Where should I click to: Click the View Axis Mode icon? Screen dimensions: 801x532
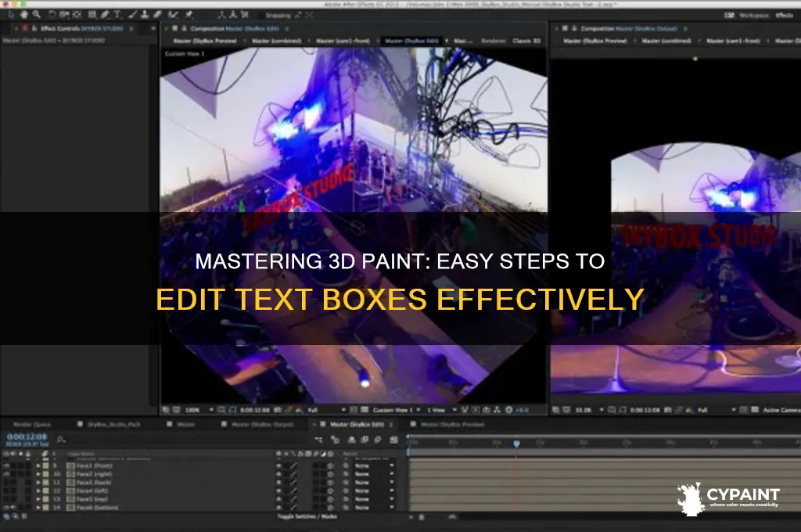point(245,15)
